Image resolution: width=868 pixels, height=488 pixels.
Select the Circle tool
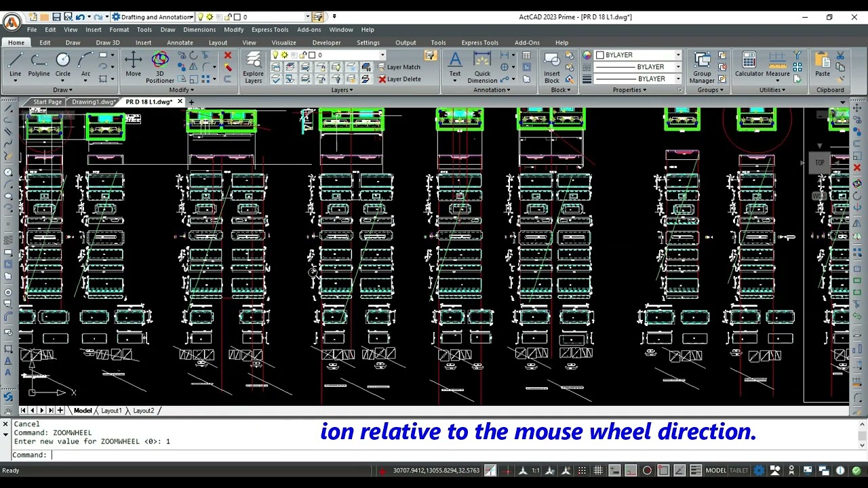pyautogui.click(x=62, y=65)
